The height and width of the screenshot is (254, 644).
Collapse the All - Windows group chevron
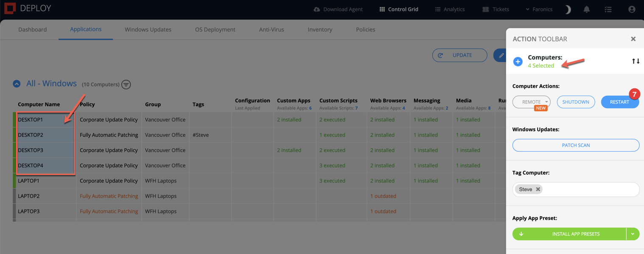(17, 84)
